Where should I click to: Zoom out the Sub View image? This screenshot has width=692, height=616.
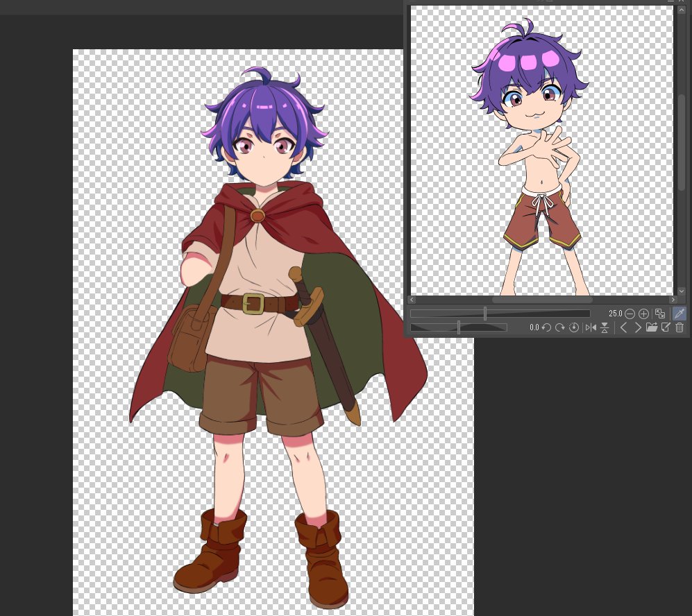coord(630,314)
